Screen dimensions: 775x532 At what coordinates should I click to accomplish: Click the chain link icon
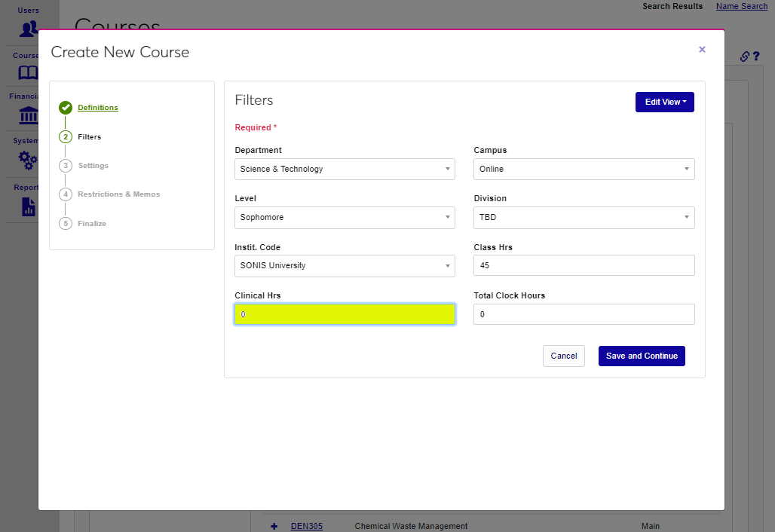744,57
